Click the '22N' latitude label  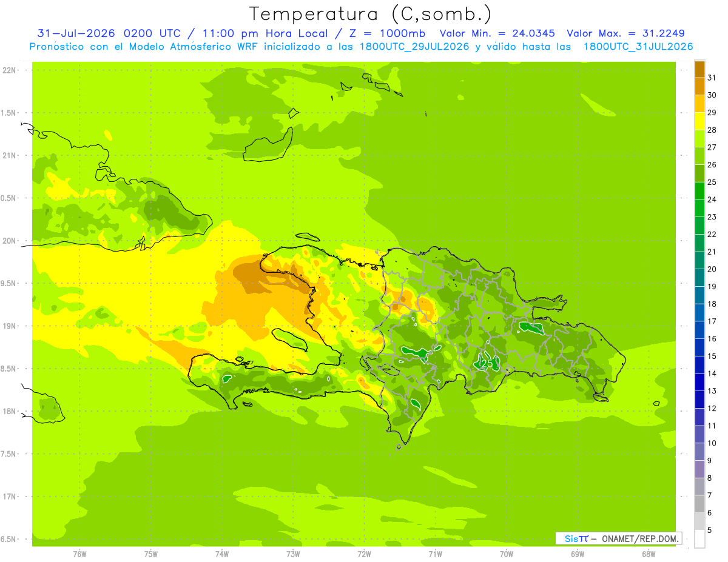[x=9, y=70]
